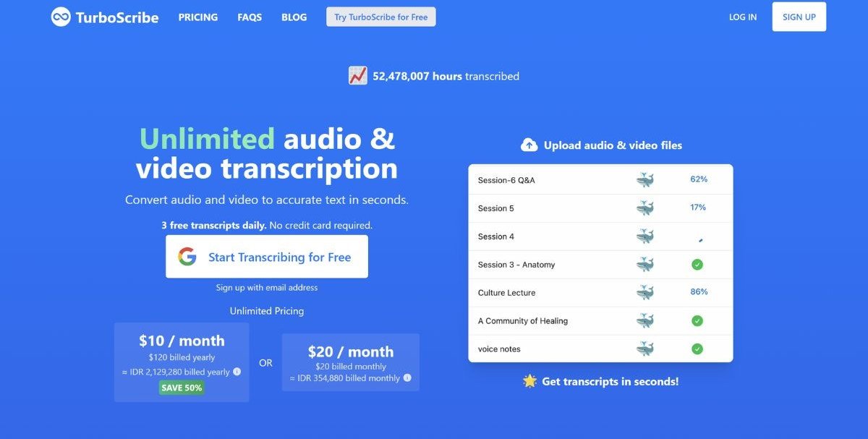The image size is (868, 439).
Task: Click the LOG IN link
Action: (743, 17)
